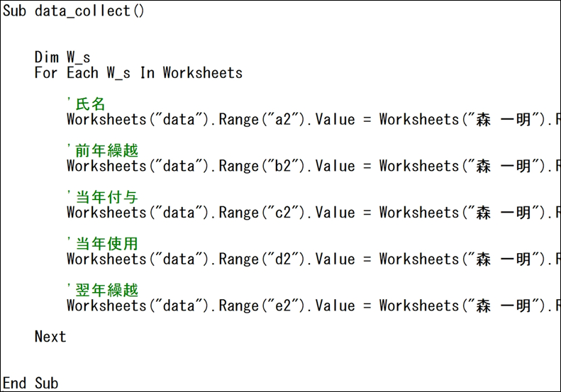
Task: Place cursor on Sub data_collect() line
Action: tap(73, 11)
